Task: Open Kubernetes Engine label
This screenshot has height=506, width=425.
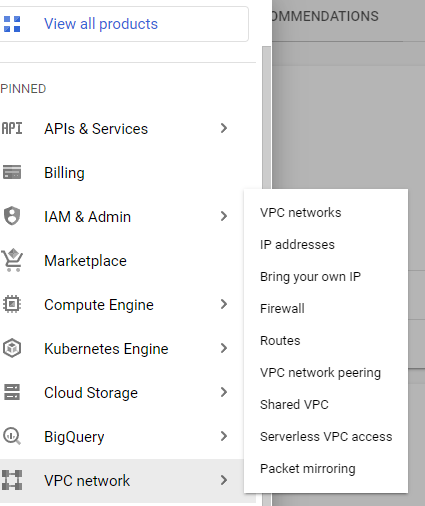Action: pos(106,349)
